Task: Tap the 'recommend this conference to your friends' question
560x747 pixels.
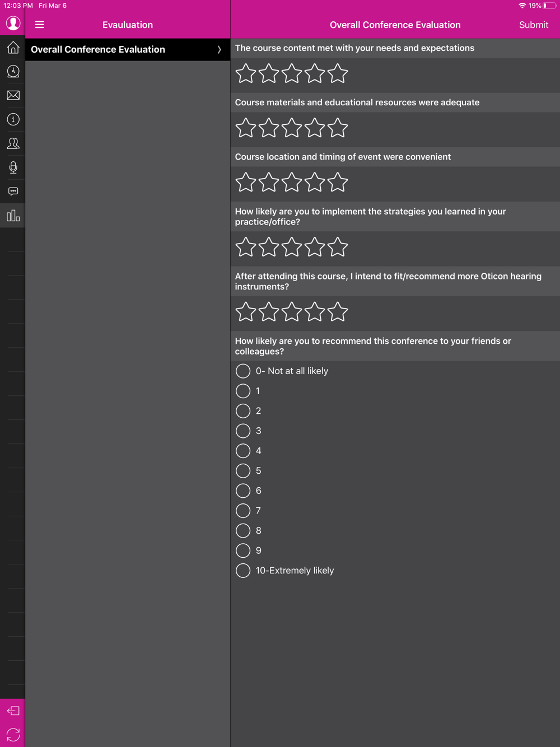Action: click(x=373, y=346)
